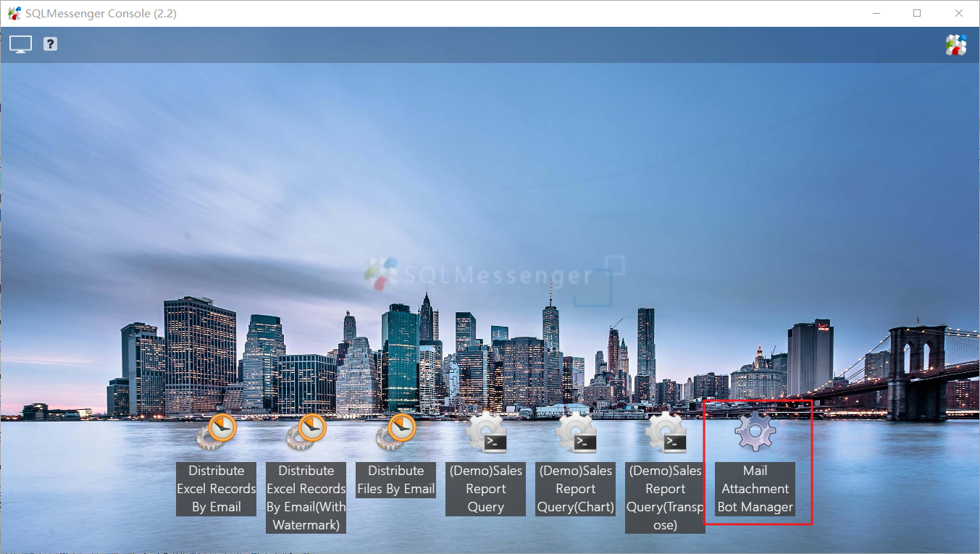This screenshot has height=554, width=980.
Task: Click the monitor icon in the top toolbar
Action: click(20, 44)
